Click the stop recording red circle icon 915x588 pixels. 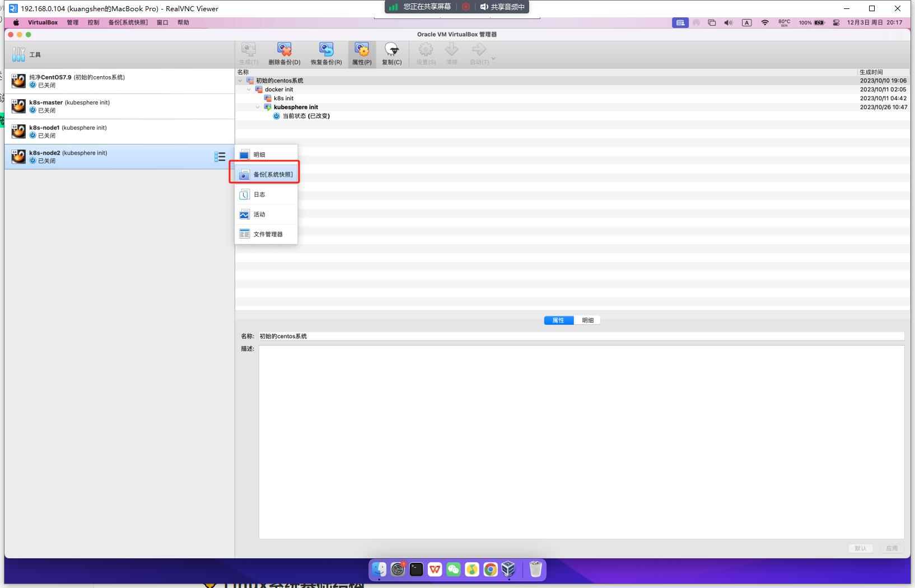pos(466,7)
